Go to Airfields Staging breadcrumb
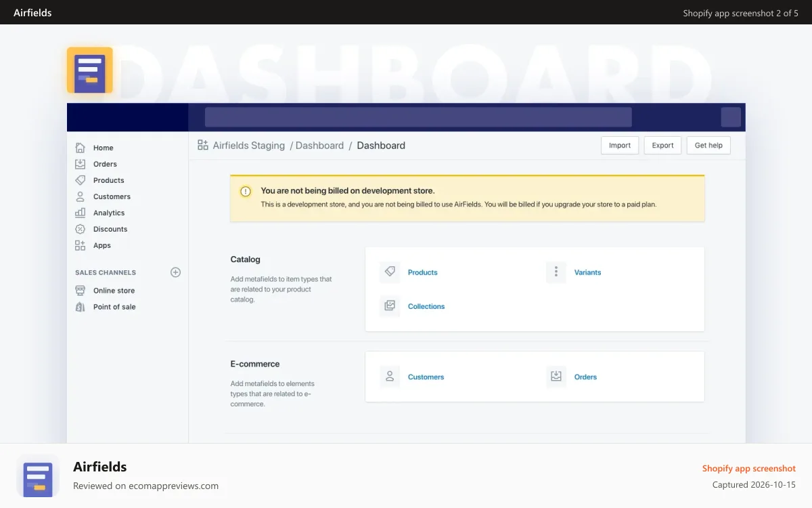This screenshot has height=508, width=812. coord(249,145)
